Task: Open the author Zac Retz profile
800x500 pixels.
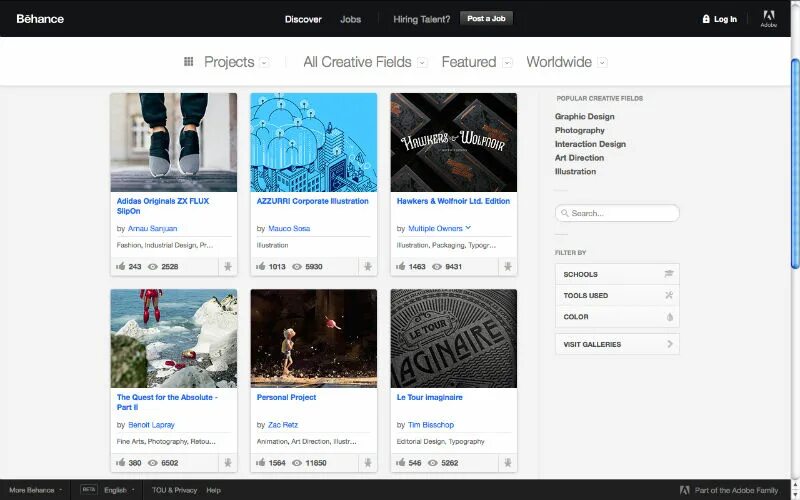Action: pyautogui.click(x=283, y=425)
